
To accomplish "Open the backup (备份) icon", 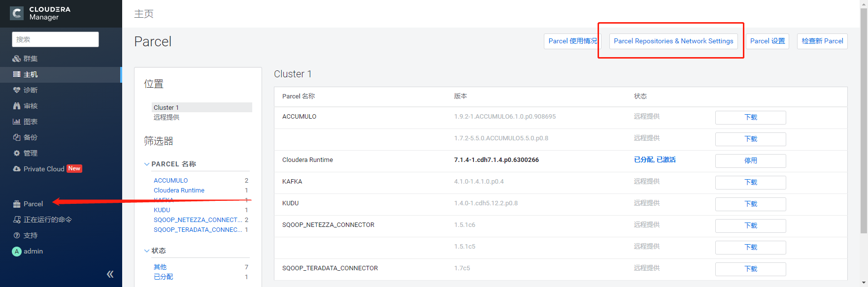I will pos(17,137).
